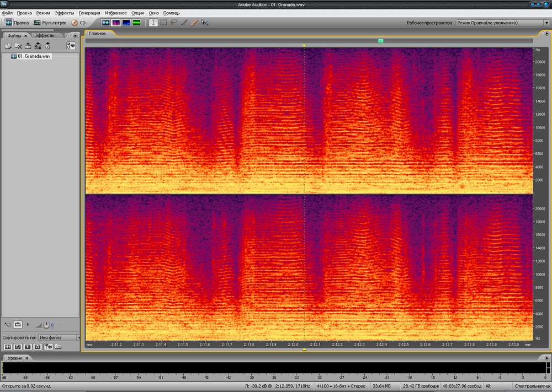Choose the Lasso Selection tool
Screen dimensions: 552x392
(173, 23)
